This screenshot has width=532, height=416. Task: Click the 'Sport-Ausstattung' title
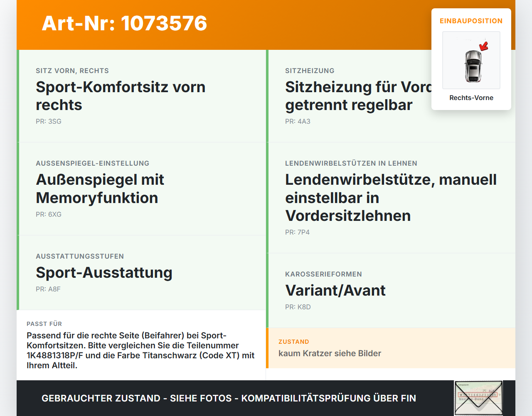coord(104,273)
